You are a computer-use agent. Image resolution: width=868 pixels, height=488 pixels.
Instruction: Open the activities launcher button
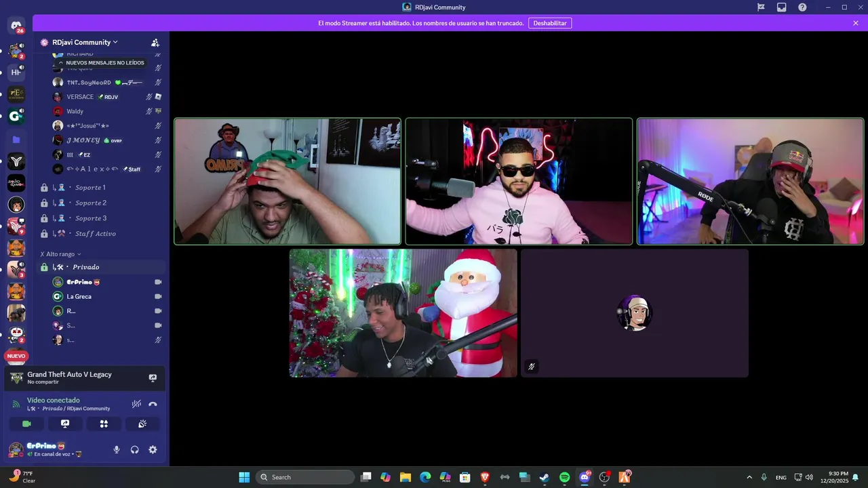click(104, 424)
